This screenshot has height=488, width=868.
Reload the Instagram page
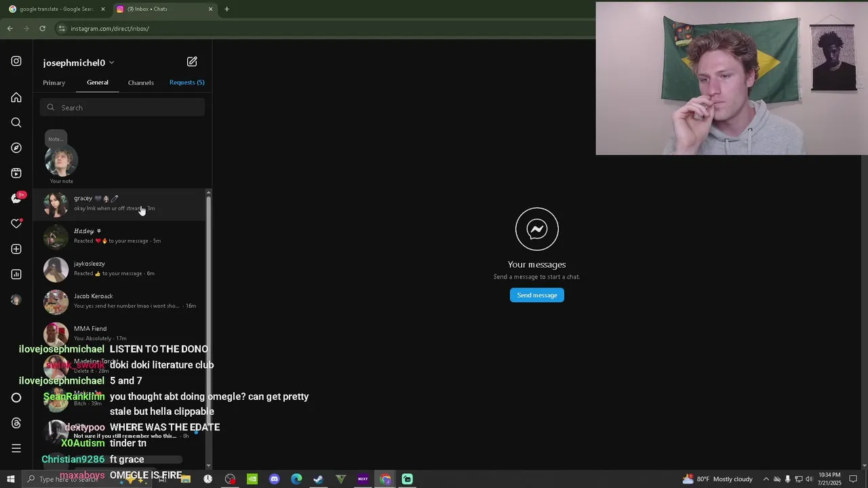pyautogui.click(x=42, y=28)
